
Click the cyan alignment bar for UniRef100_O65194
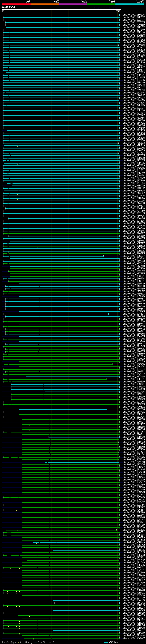[x=63, y=15]
